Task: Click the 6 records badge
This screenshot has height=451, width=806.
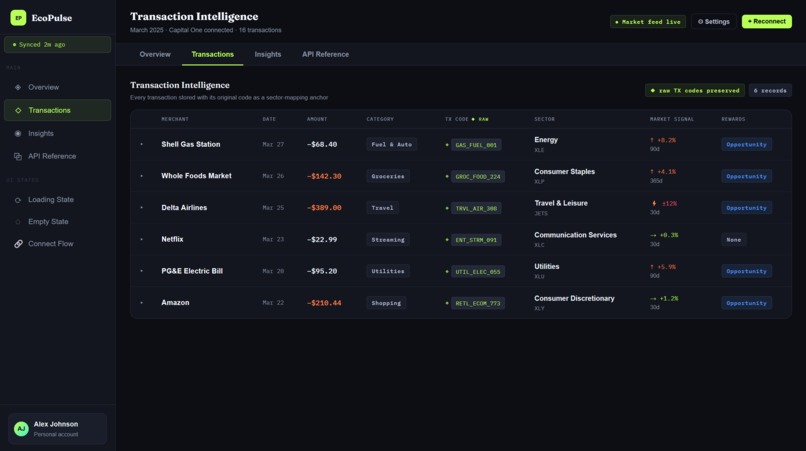Action: [x=770, y=91]
